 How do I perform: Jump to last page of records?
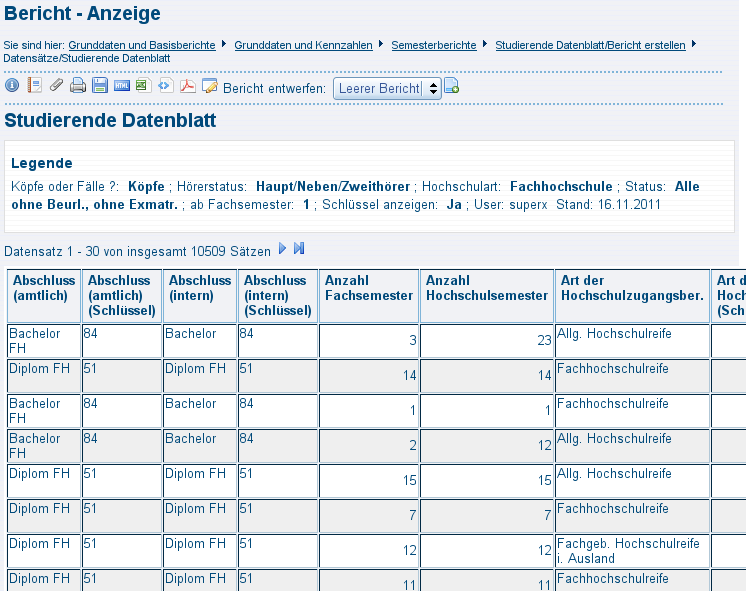point(299,248)
